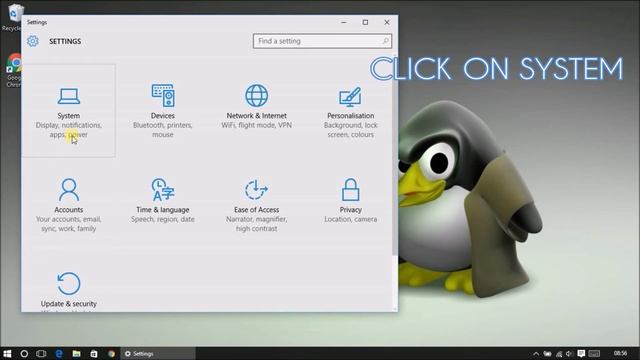Minimize the Settings window
This screenshot has height=360, width=640.
(x=344, y=22)
